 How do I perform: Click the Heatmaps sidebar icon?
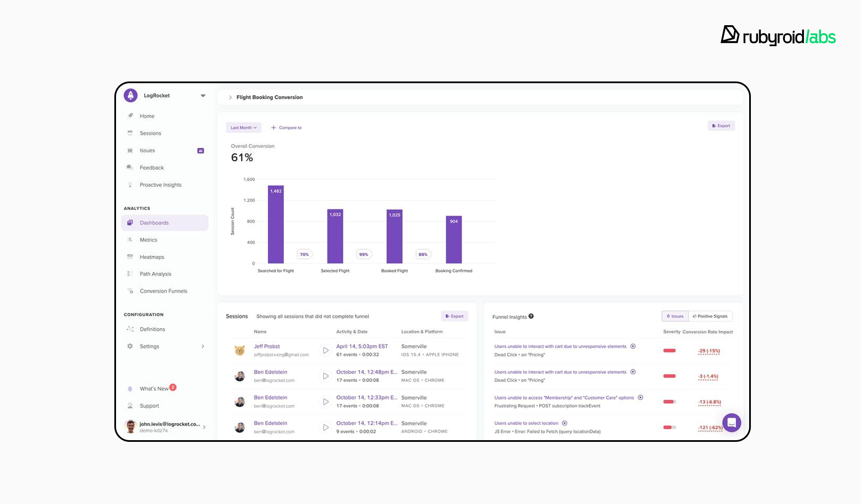coord(130,257)
